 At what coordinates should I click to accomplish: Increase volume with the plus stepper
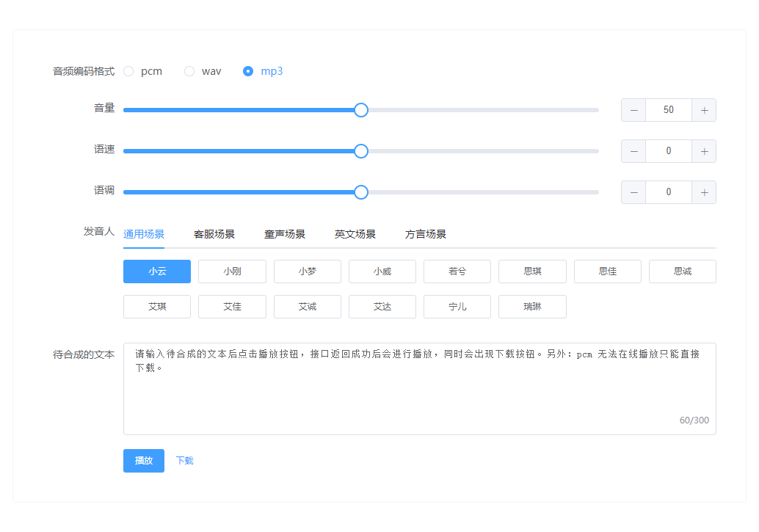704,110
